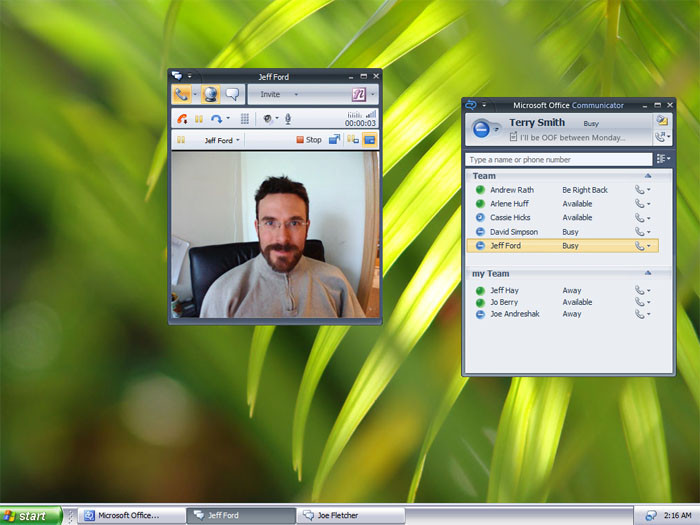Open call options arrow for Cassie Hicks
Screen dimensions: 700x525
pos(649,218)
